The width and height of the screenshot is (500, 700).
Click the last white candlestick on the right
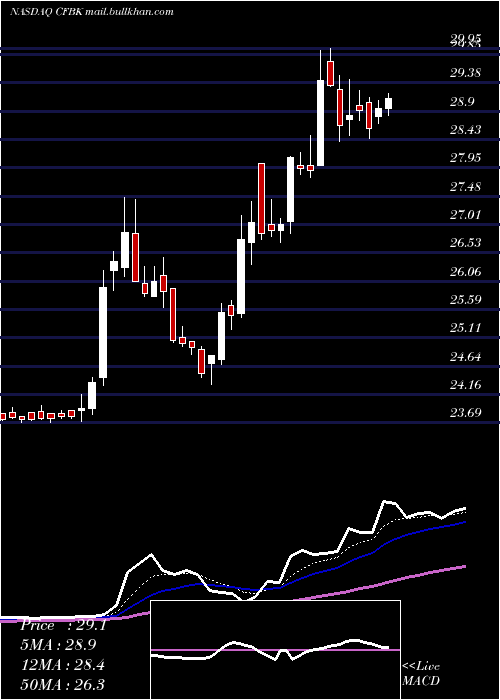click(389, 104)
